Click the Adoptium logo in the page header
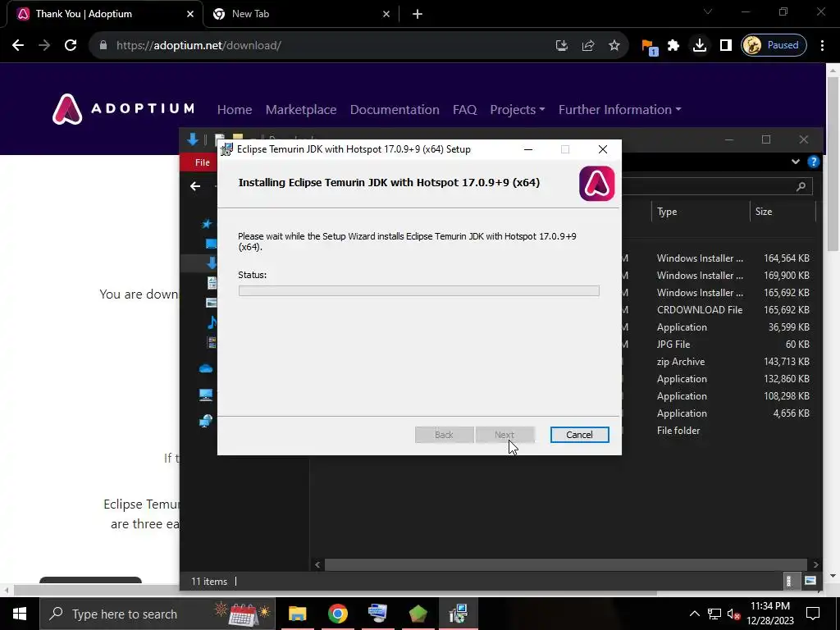Screen dimensions: 840x630 (123, 109)
